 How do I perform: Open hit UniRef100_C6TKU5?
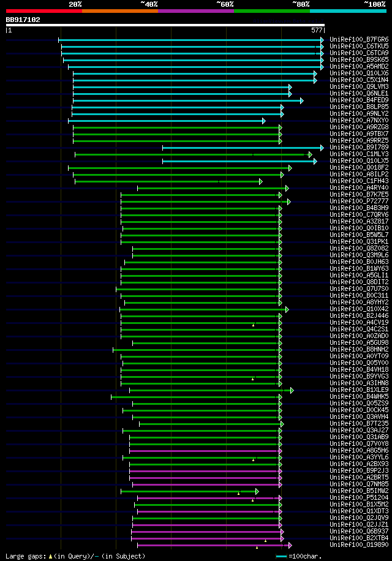click(359, 46)
